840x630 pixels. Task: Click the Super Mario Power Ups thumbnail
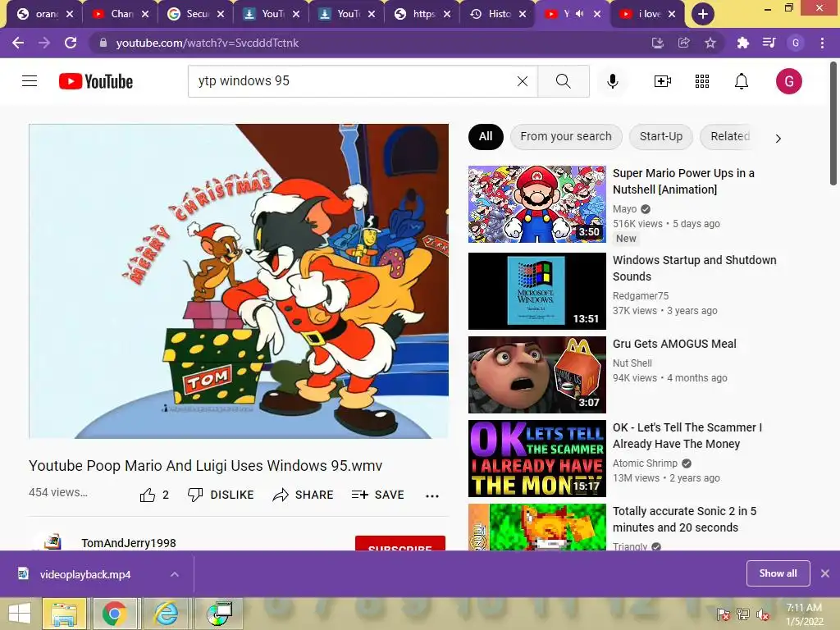(x=537, y=204)
